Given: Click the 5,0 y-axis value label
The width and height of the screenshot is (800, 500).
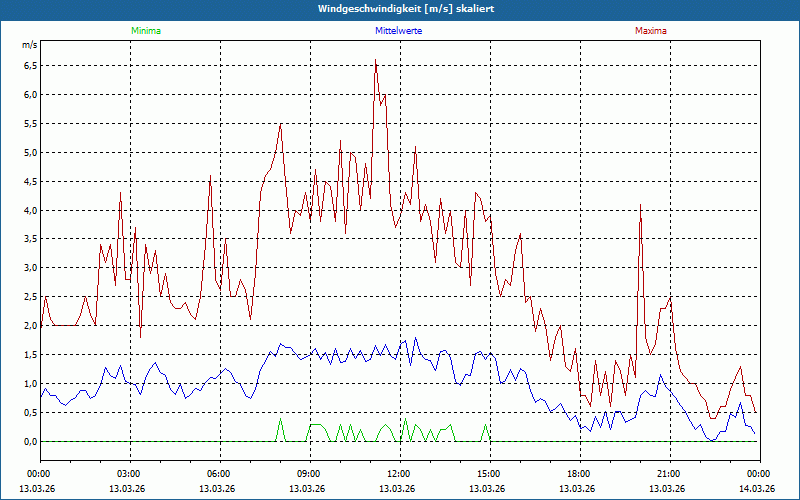Looking at the screenshot, I should [x=30, y=153].
